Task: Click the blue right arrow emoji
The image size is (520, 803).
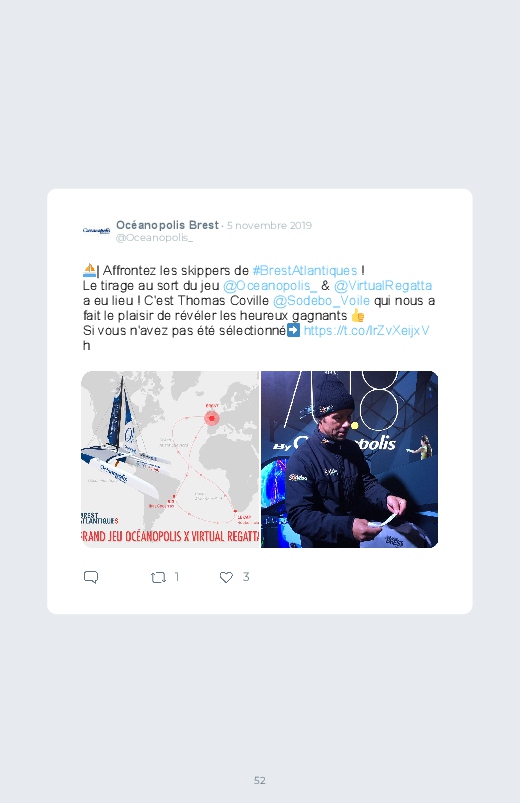Action: (x=294, y=330)
